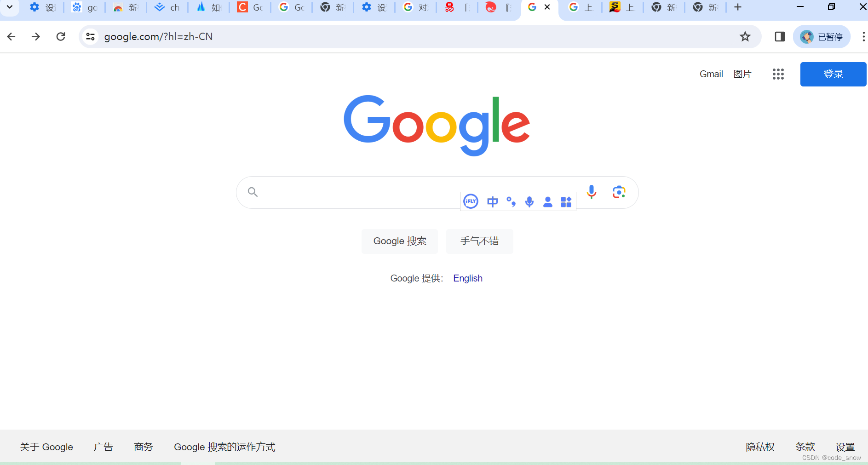The image size is (868, 465).
Task: Click the browser back arrow
Action: click(x=11, y=36)
